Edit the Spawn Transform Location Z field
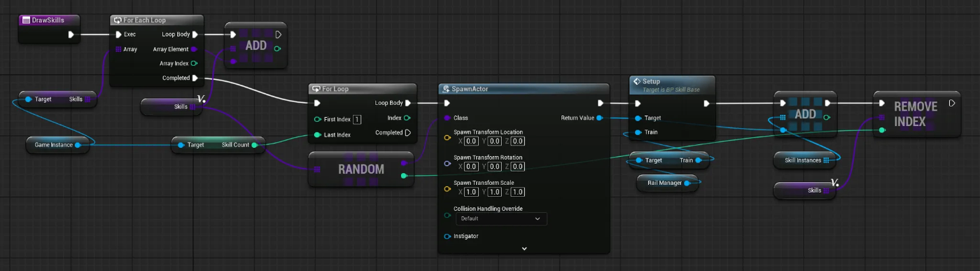Image resolution: width=980 pixels, height=271 pixels. 517,141
